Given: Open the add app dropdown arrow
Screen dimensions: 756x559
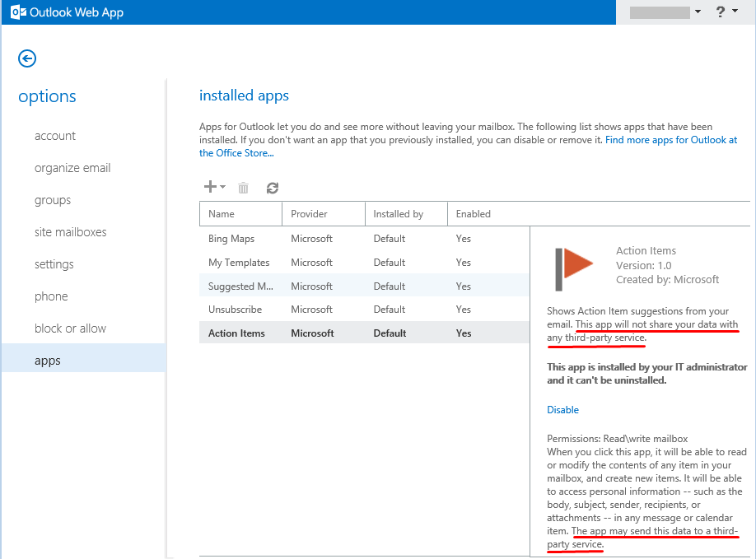Looking at the screenshot, I should pyautogui.click(x=222, y=187).
